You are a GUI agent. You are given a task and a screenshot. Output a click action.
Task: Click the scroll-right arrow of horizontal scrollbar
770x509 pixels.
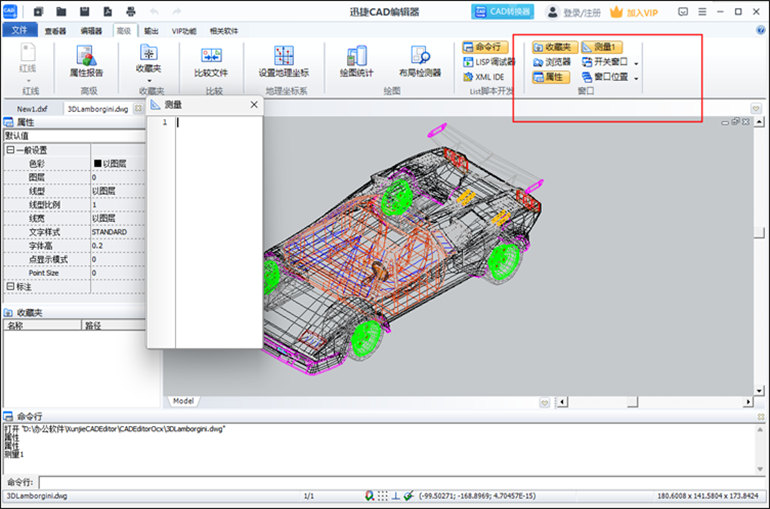point(748,402)
